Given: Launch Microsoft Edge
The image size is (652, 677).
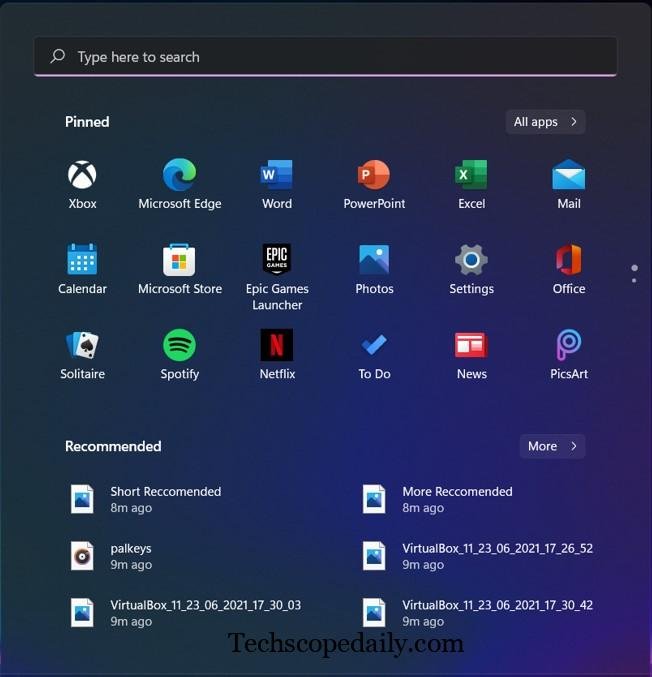Looking at the screenshot, I should [180, 184].
